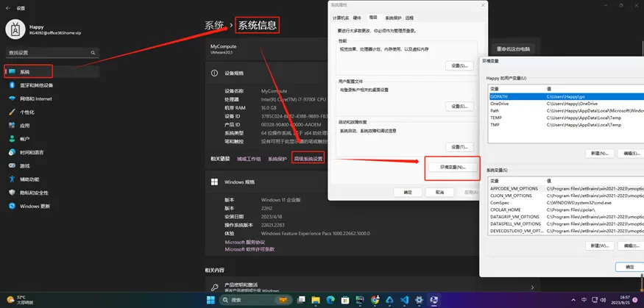
Task: Select APPCODE_VM_OPTIONS system variable
Action: point(566,189)
